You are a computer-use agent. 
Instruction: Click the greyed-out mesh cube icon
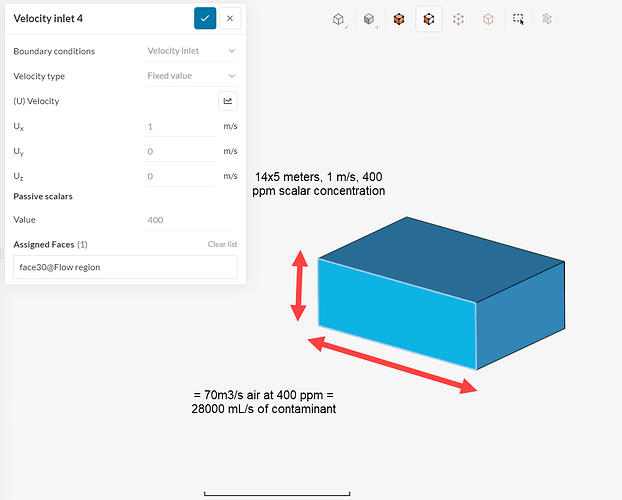pos(547,19)
